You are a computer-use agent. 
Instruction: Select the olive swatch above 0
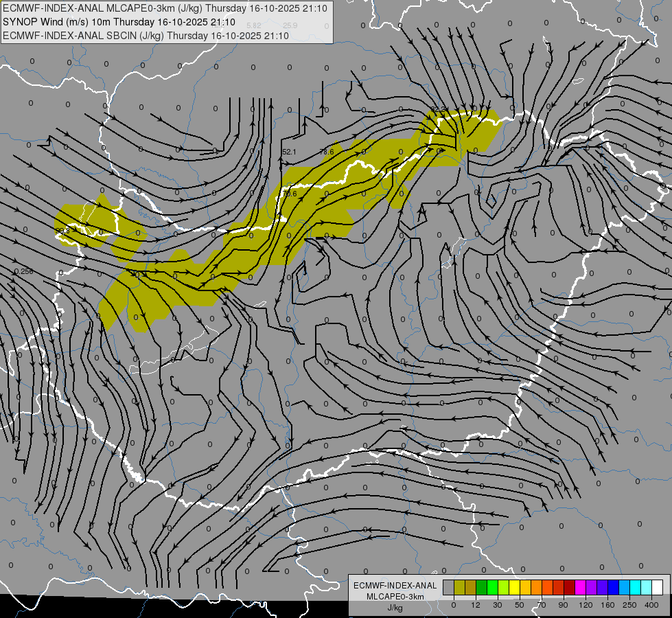click(x=459, y=587)
